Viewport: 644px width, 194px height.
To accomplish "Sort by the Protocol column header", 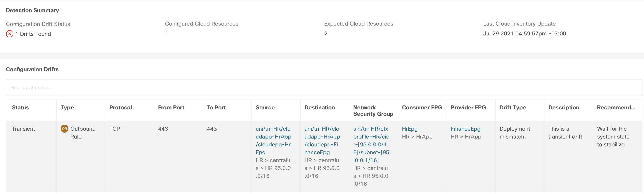I will click(x=121, y=107).
